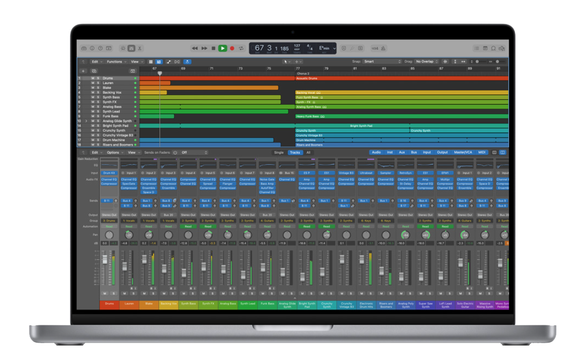Click the Stop button in transport
The height and width of the screenshot is (364, 588).
pos(213,48)
